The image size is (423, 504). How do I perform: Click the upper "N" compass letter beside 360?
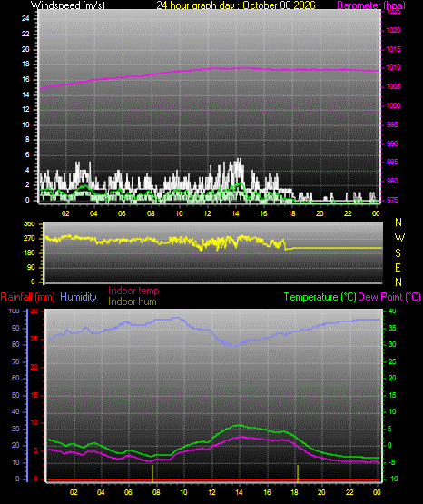(398, 222)
